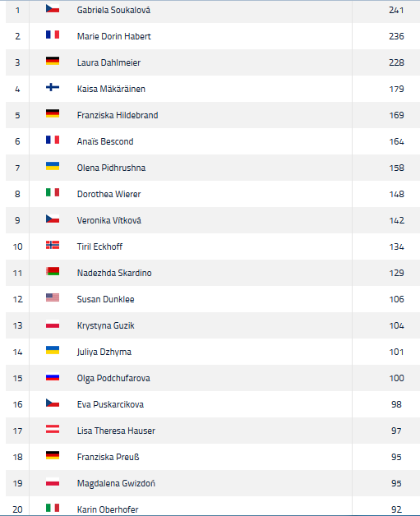Image resolution: width=420 pixels, height=516 pixels.
Task: Click the Russia flag beside Olga Podchufarova
Action: (53, 376)
